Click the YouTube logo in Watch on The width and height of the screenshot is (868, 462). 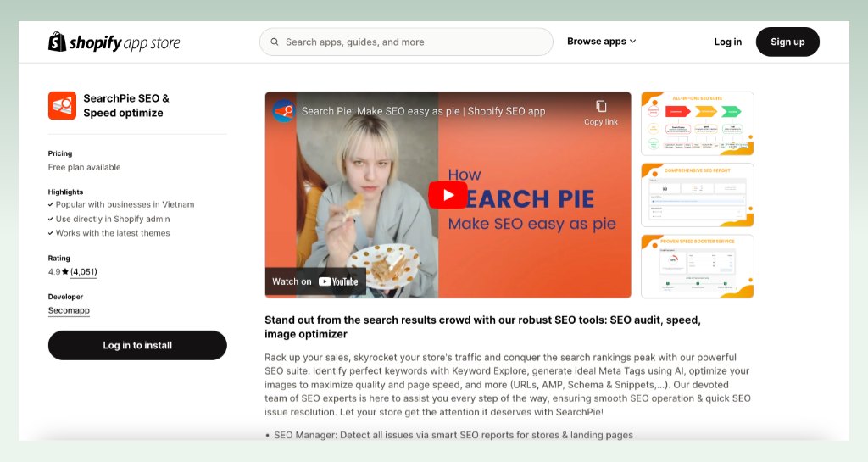tap(338, 281)
